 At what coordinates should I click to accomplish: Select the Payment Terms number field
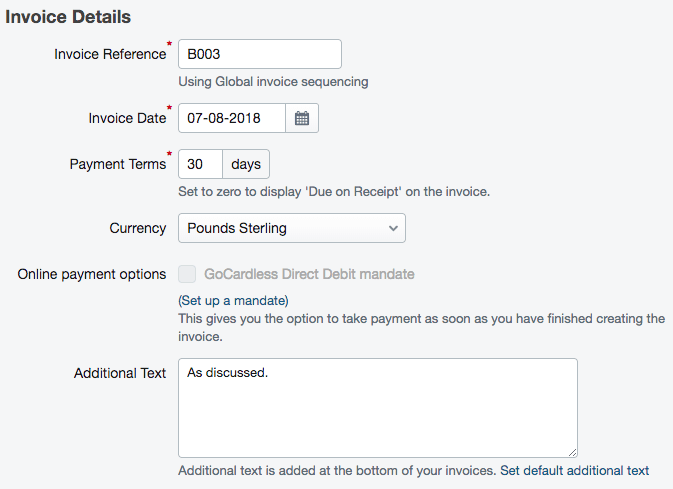tap(200, 164)
